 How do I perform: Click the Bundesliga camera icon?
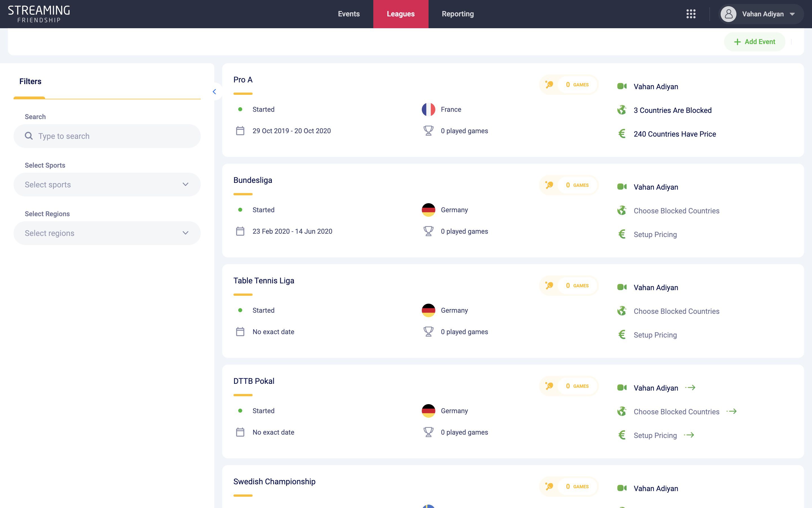point(622,187)
